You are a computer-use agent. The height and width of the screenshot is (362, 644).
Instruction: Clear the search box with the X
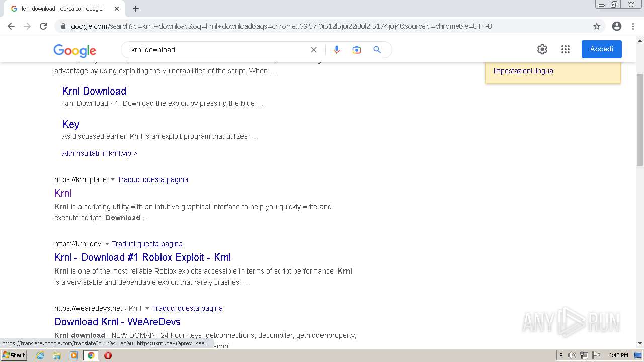click(314, 50)
